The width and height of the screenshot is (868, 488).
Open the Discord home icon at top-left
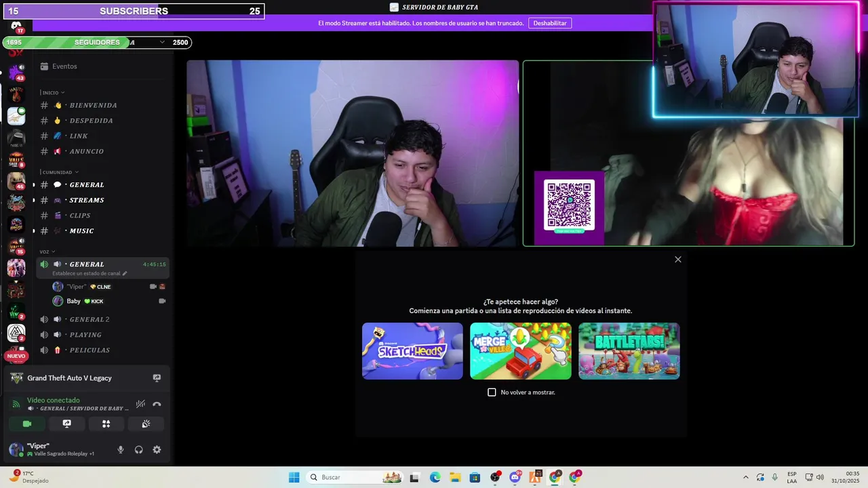(16, 27)
